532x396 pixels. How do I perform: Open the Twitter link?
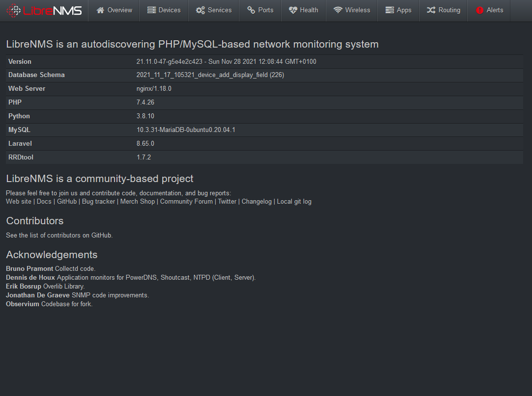pyautogui.click(x=227, y=201)
